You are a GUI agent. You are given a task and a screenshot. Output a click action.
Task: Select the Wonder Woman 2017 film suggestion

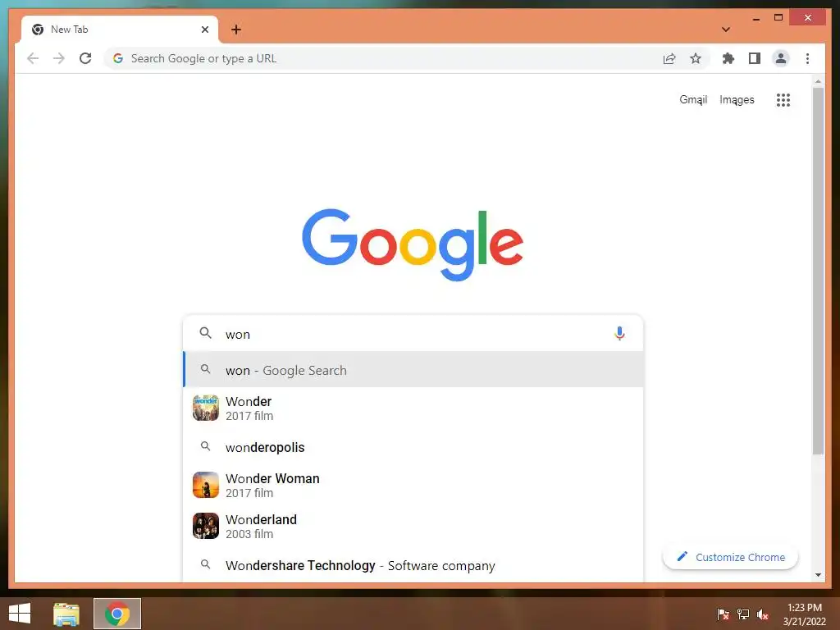pos(413,485)
